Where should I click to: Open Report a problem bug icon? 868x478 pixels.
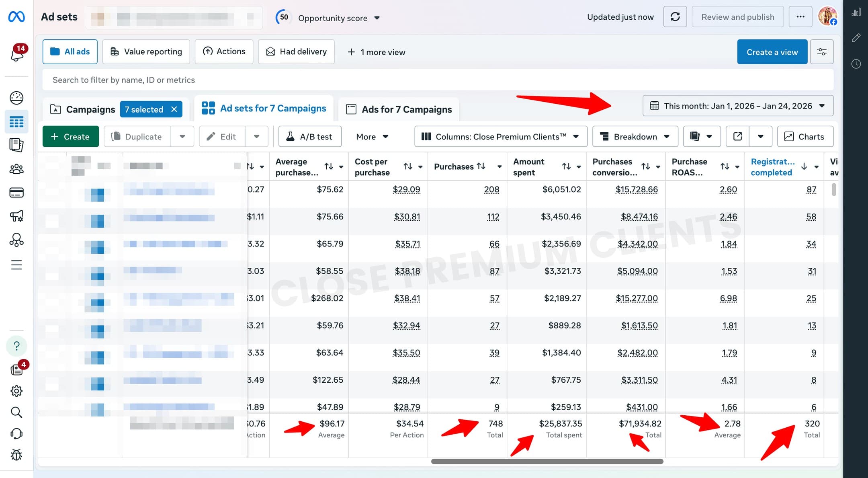click(x=16, y=455)
